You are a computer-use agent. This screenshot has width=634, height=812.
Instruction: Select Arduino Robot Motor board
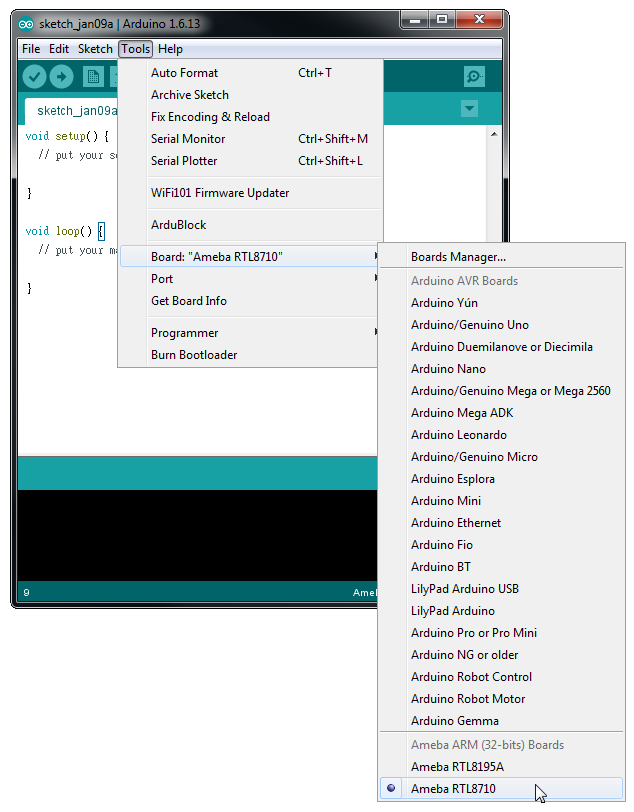coord(501,699)
